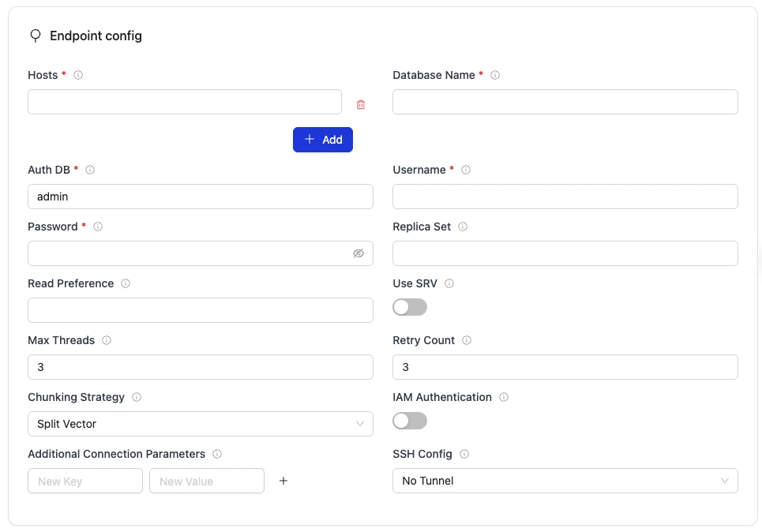Viewport: 762px width, 532px height.
Task: Click the Replica Set info icon
Action: [x=462, y=227]
